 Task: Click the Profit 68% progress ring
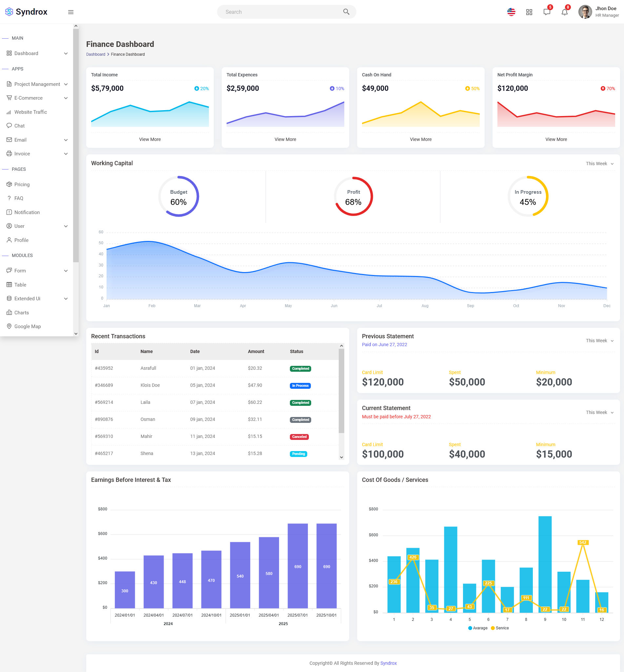353,196
